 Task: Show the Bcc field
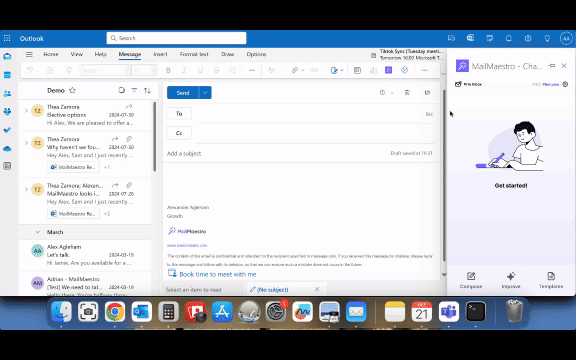pos(429,114)
